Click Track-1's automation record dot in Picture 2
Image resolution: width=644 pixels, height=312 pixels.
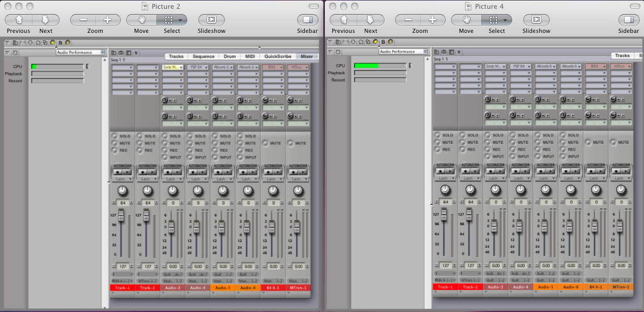click(117, 171)
